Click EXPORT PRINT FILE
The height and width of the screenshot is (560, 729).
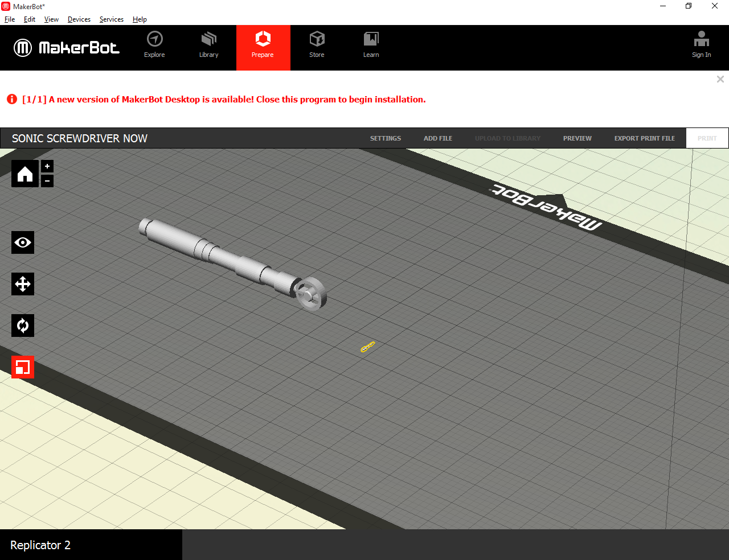(x=645, y=138)
